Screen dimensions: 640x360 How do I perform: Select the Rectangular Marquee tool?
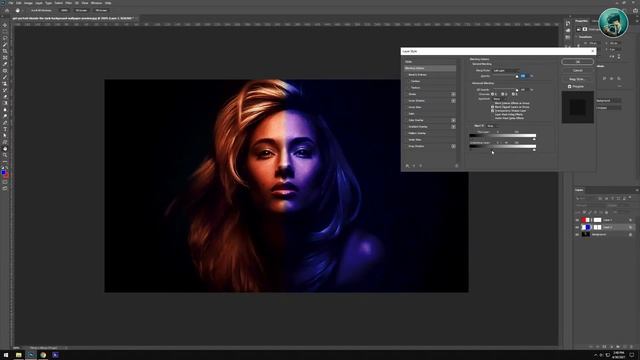click(x=5, y=31)
